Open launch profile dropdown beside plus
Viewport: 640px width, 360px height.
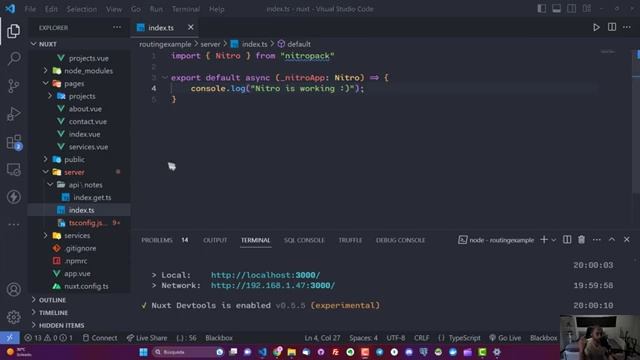coord(553,240)
